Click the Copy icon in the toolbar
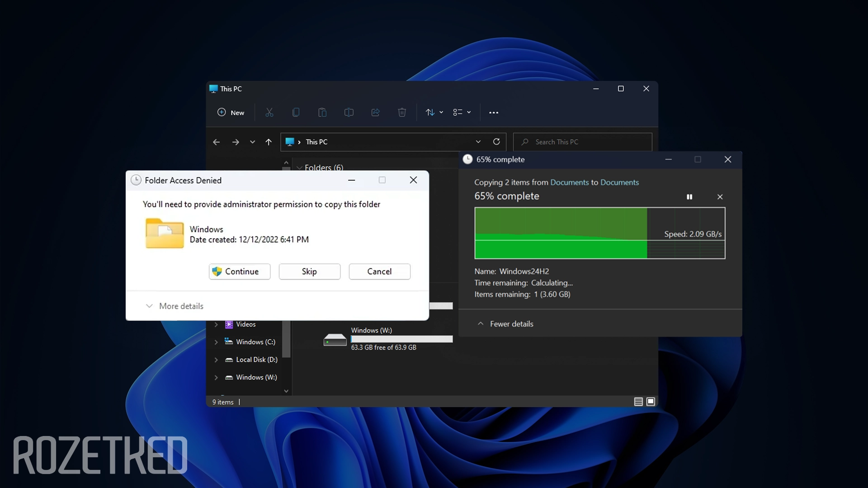Screen dimensions: 868x488 [x=296, y=113]
